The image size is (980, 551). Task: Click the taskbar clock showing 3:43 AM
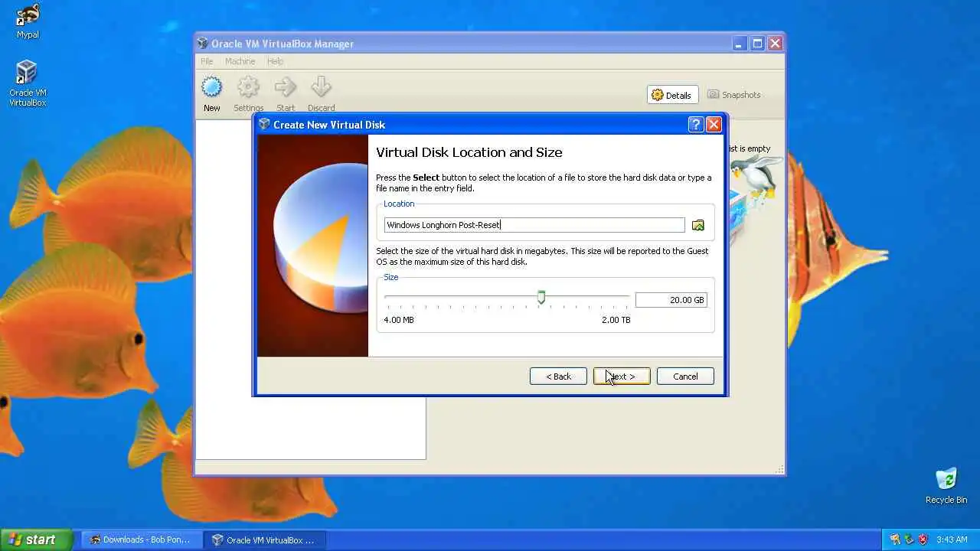pos(952,540)
